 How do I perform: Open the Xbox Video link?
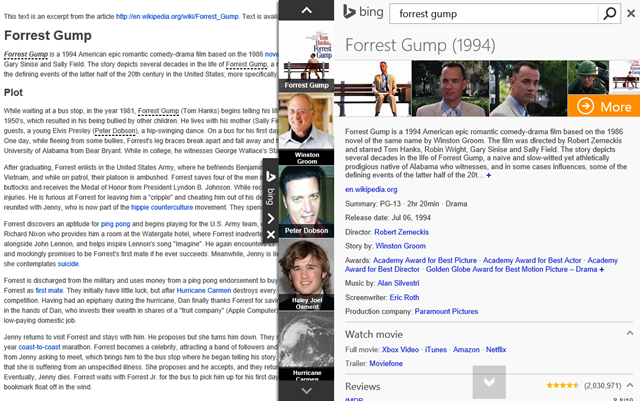[x=400, y=350]
